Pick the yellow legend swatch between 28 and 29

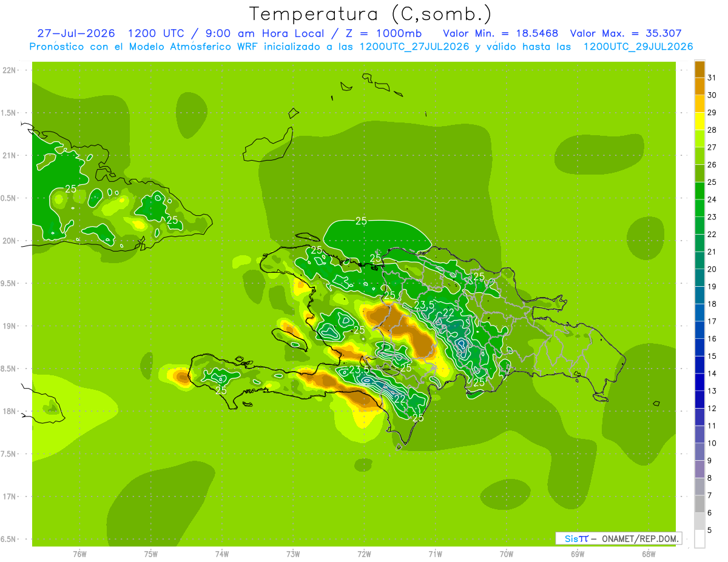point(699,121)
